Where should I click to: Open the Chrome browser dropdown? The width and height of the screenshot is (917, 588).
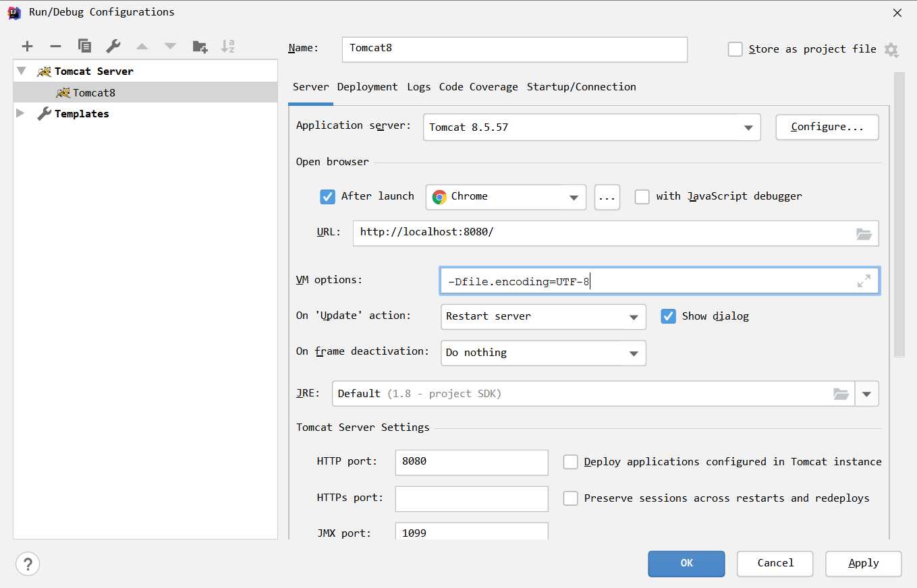coord(505,197)
